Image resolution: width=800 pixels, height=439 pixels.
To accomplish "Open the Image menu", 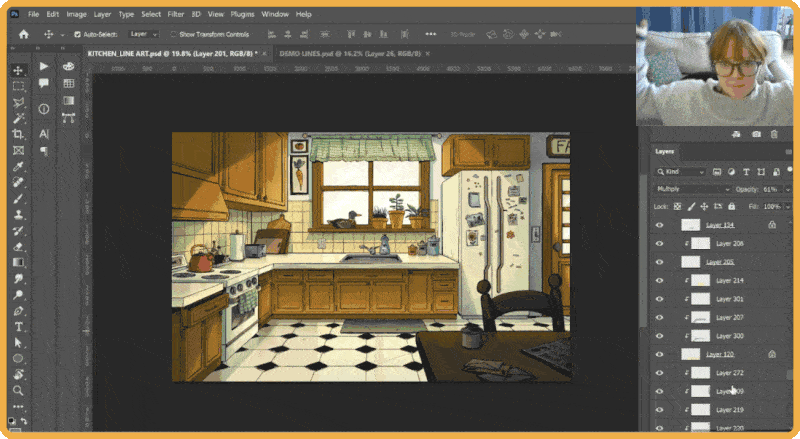I will [76, 14].
